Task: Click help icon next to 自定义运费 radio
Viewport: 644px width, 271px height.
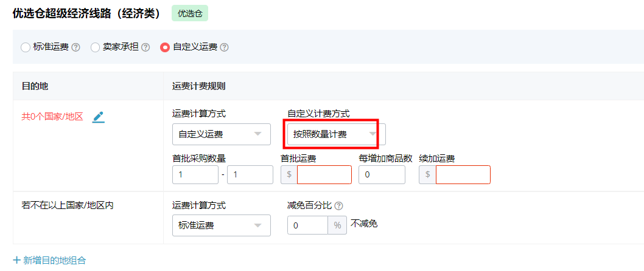Action: [224, 47]
